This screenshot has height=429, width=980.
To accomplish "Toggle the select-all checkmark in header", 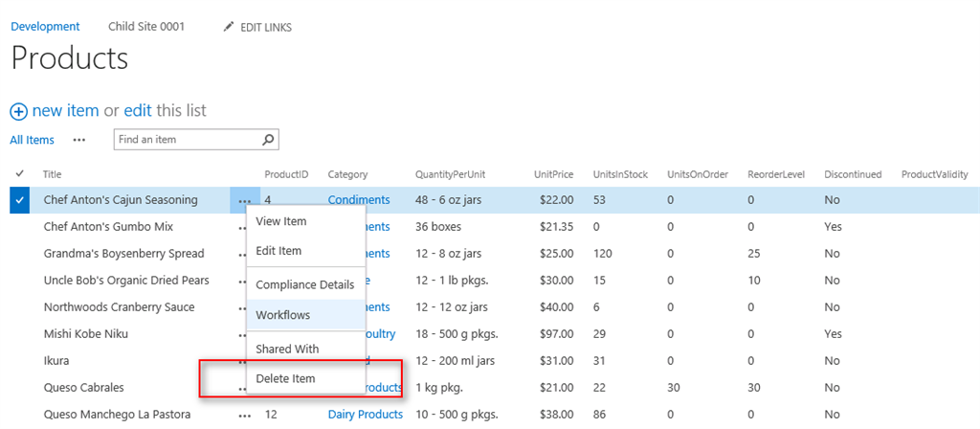I will point(20,173).
